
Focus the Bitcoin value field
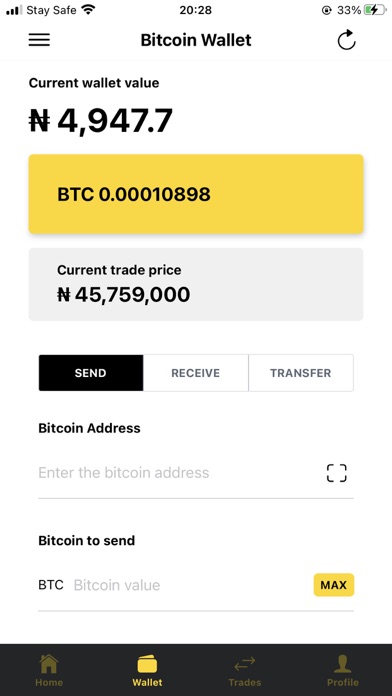191,585
